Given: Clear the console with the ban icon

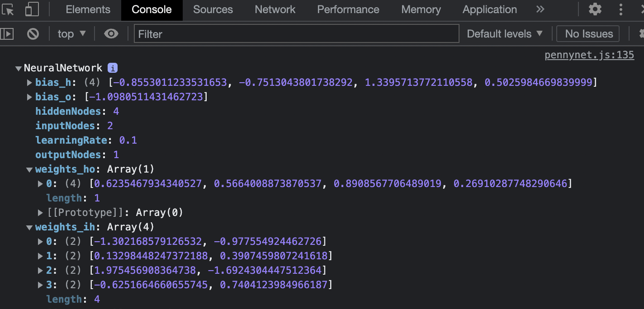Looking at the screenshot, I should point(33,34).
